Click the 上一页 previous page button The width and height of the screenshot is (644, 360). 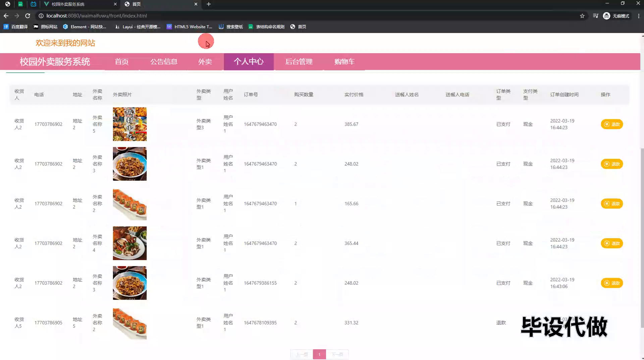tap(302, 354)
